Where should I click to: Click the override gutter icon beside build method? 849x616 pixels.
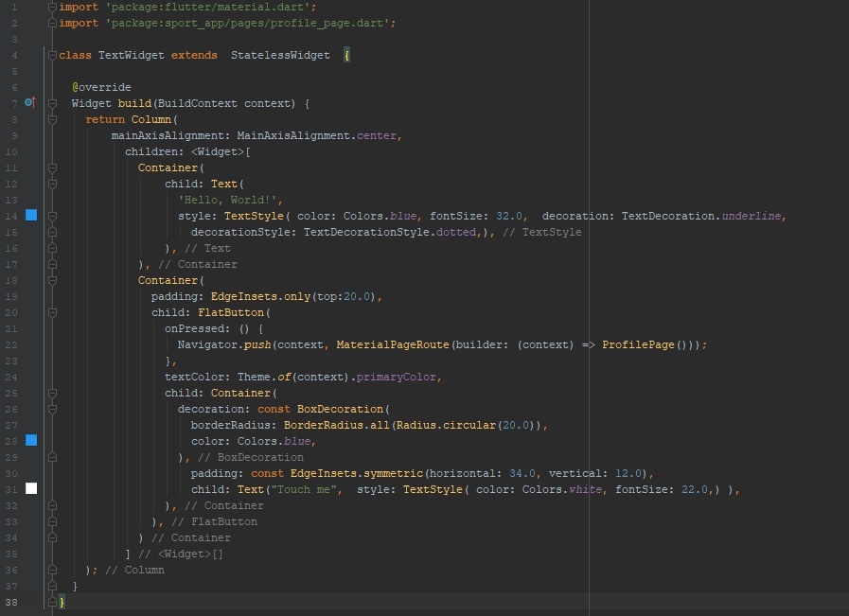pos(30,102)
